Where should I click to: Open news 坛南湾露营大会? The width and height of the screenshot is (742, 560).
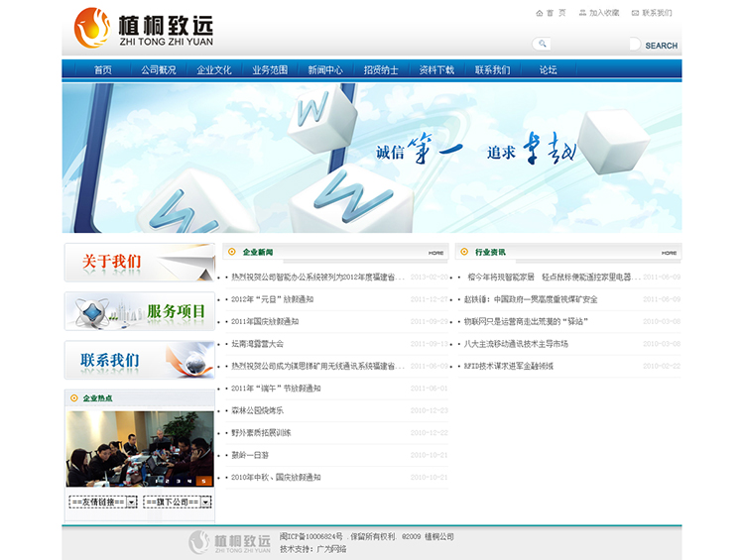(x=258, y=344)
